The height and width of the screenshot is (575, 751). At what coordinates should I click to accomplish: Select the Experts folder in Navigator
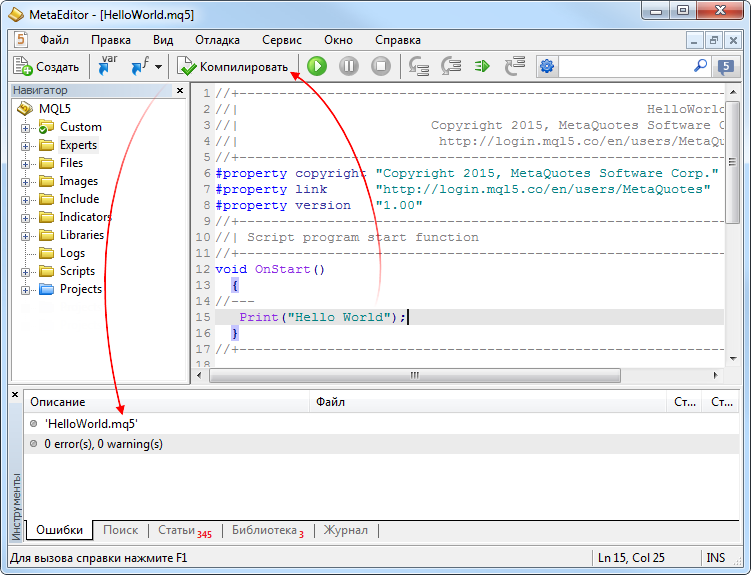79,145
